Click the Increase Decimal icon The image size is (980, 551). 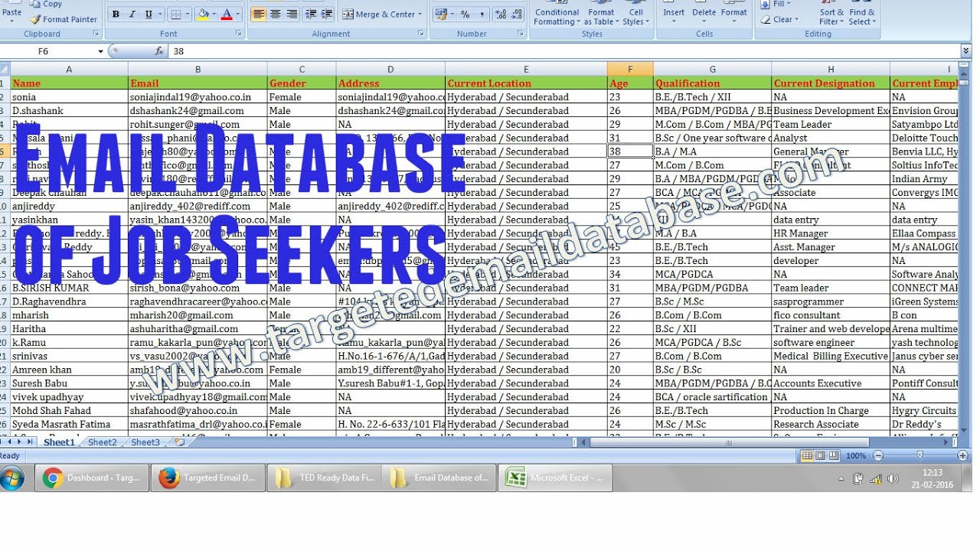point(501,14)
